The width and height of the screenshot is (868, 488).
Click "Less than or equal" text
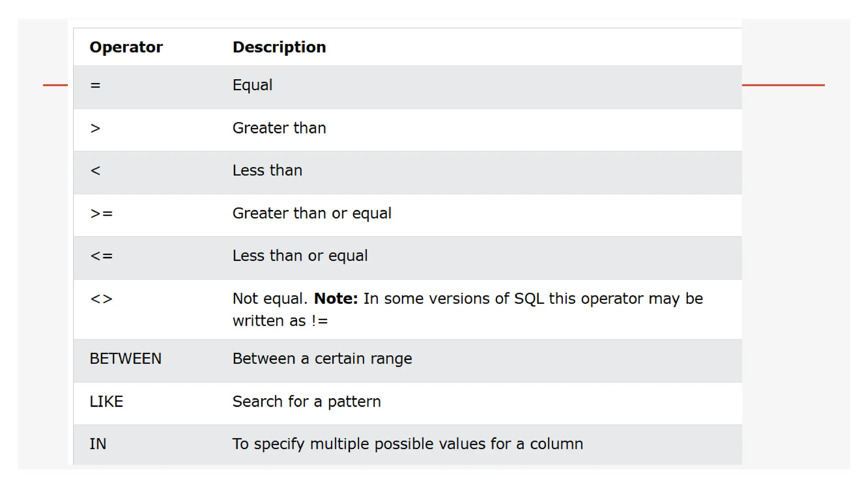coord(300,255)
